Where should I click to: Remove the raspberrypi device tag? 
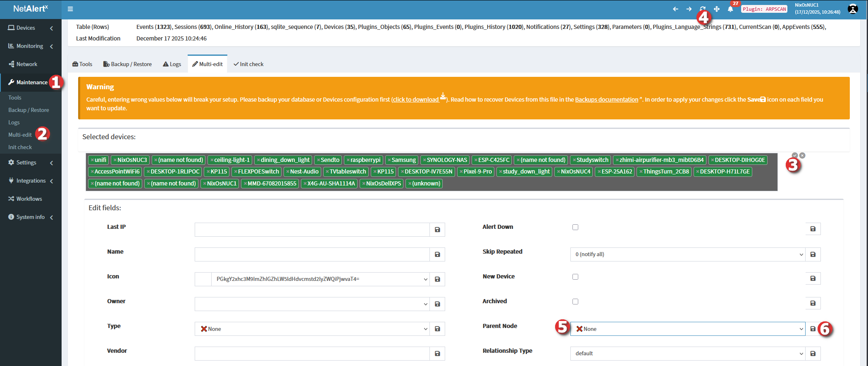coord(348,160)
